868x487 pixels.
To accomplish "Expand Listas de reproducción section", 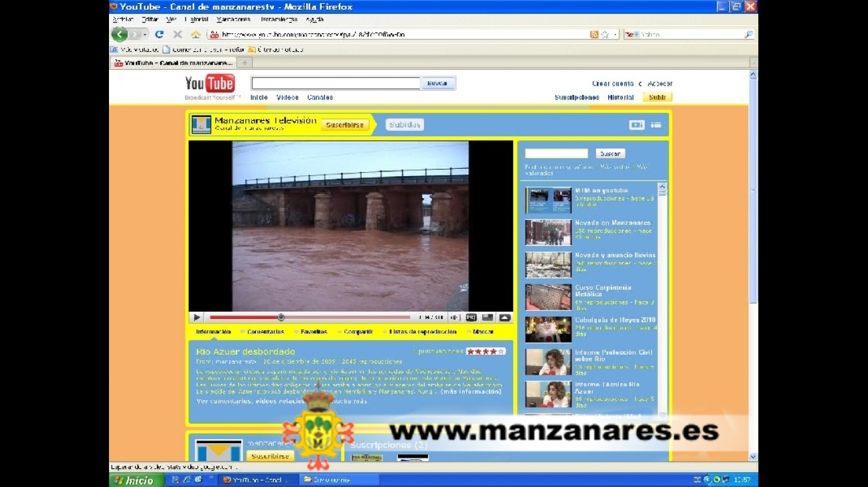I will click(x=423, y=332).
